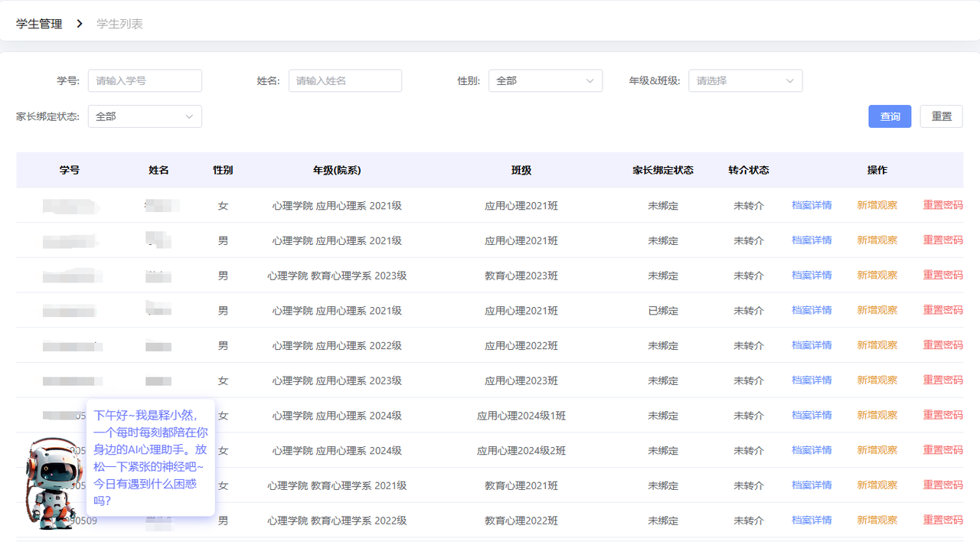Open the 性别 dropdown
Viewport: 980px width, 542px height.
(545, 80)
